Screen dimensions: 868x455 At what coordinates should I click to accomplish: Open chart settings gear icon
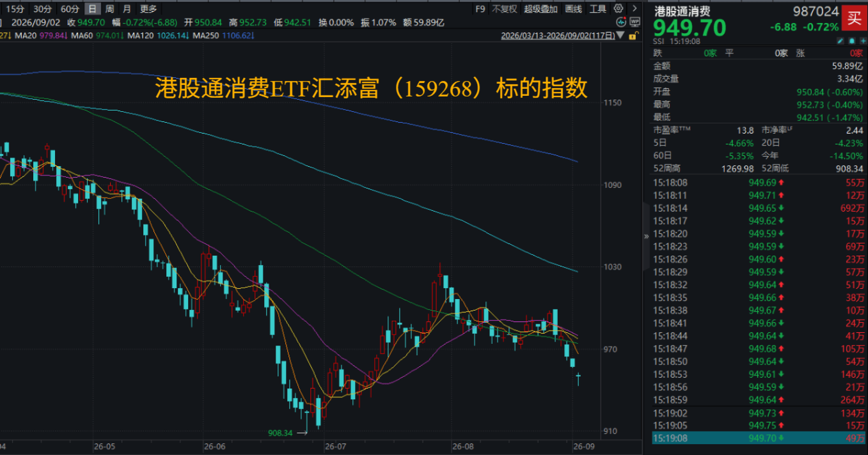tap(619, 9)
